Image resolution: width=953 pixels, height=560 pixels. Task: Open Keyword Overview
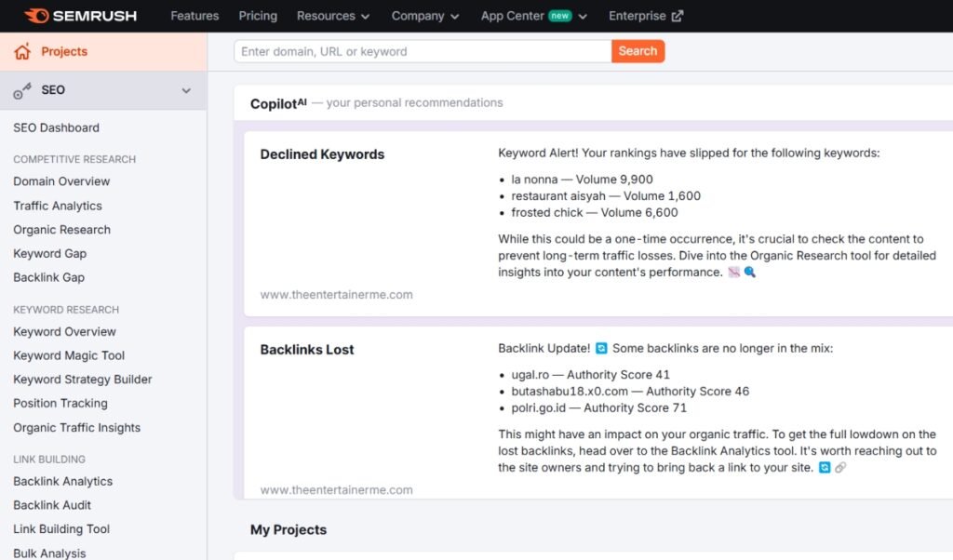pyautogui.click(x=64, y=331)
